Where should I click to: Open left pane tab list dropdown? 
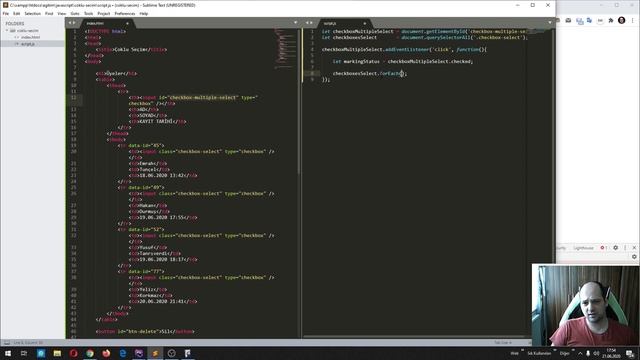pyautogui.click(x=296, y=23)
